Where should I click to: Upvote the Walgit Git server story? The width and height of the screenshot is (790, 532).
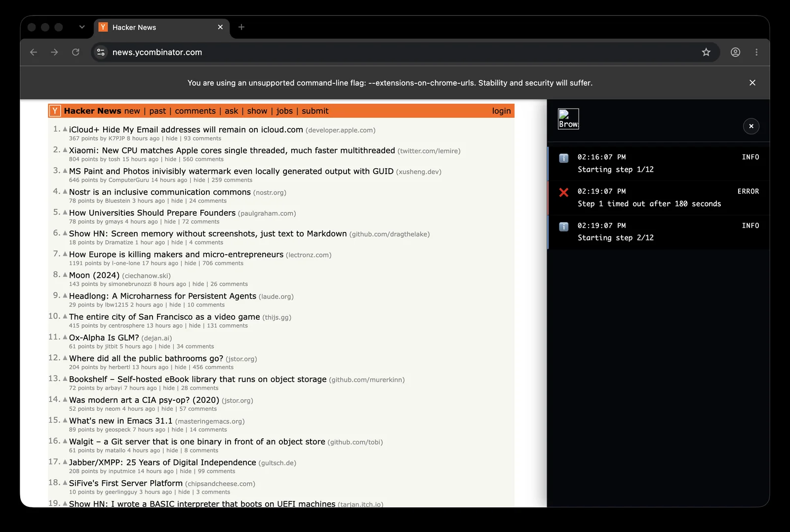coord(65,441)
